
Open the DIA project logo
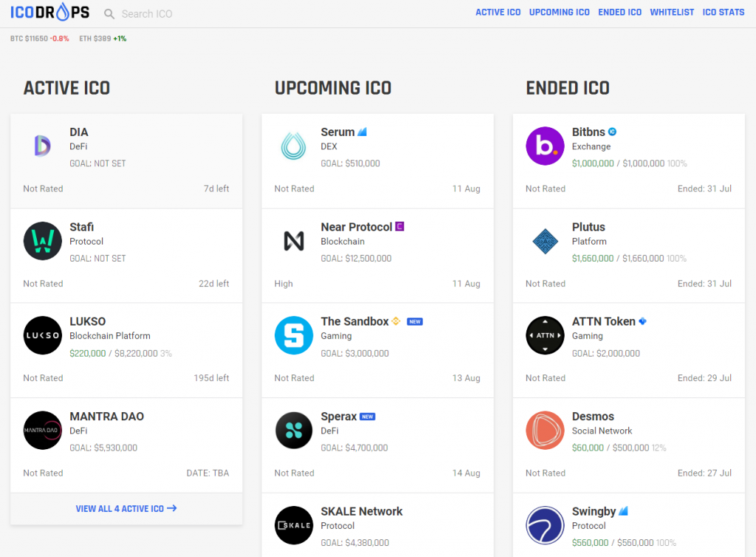coord(42,146)
